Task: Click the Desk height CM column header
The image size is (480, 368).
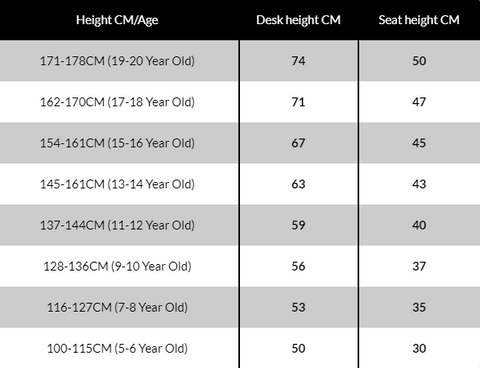Action: pyautogui.click(x=298, y=20)
